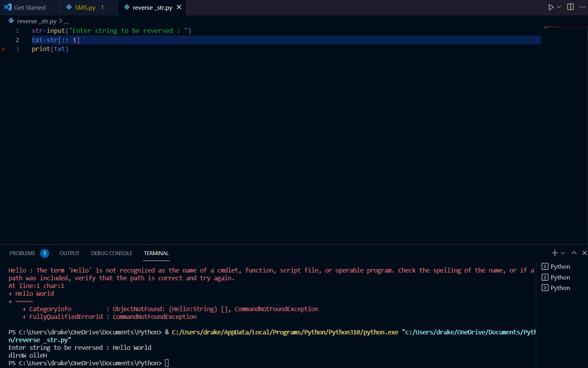Click the python.exe path in terminal
This screenshot has width=588, height=368.
[x=285, y=332]
